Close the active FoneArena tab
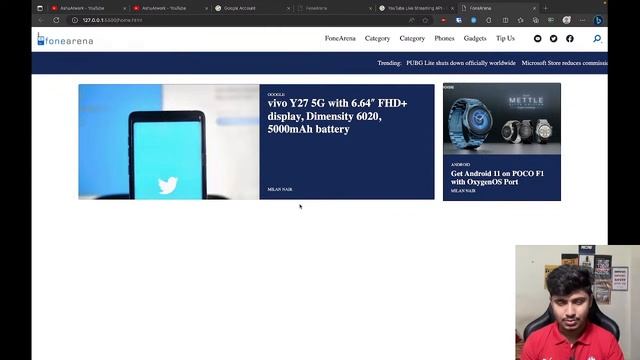The image size is (640, 360). coord(534,8)
